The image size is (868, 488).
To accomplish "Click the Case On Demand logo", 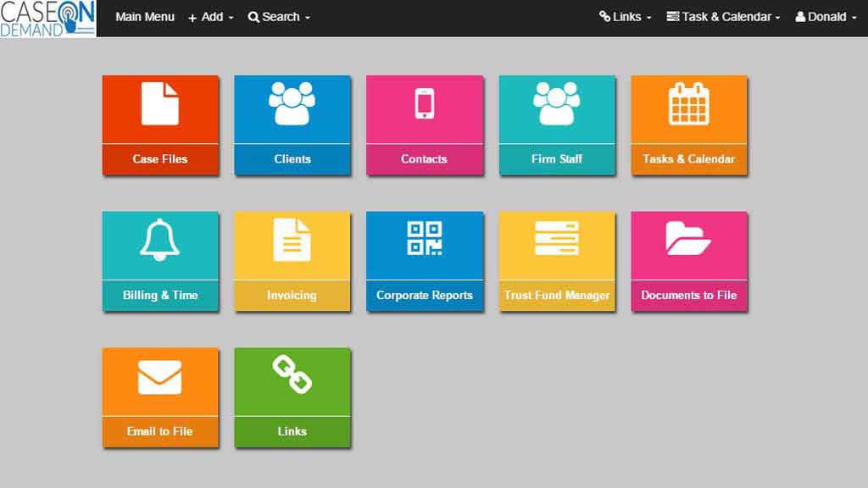I will point(48,18).
